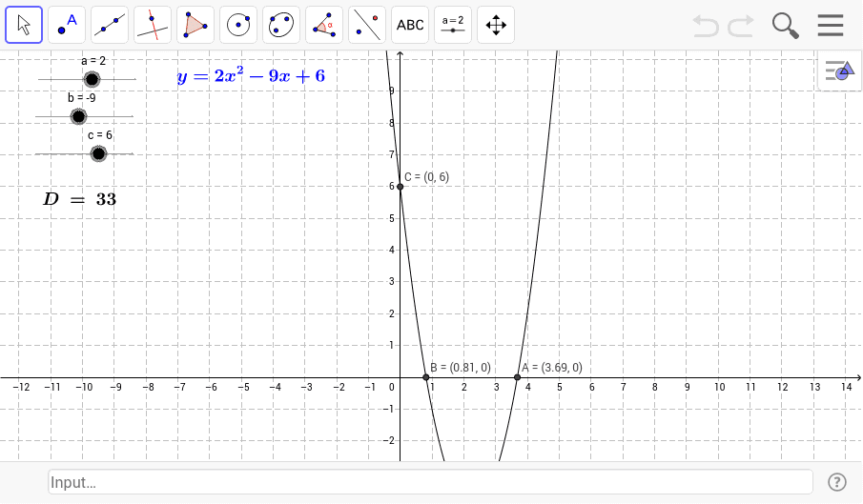
Task: Click x-axis tick label 14
Action: (847, 387)
